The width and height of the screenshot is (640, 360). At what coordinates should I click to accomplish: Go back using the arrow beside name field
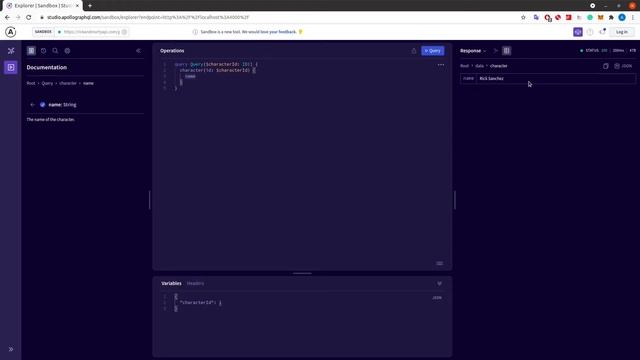pos(32,104)
